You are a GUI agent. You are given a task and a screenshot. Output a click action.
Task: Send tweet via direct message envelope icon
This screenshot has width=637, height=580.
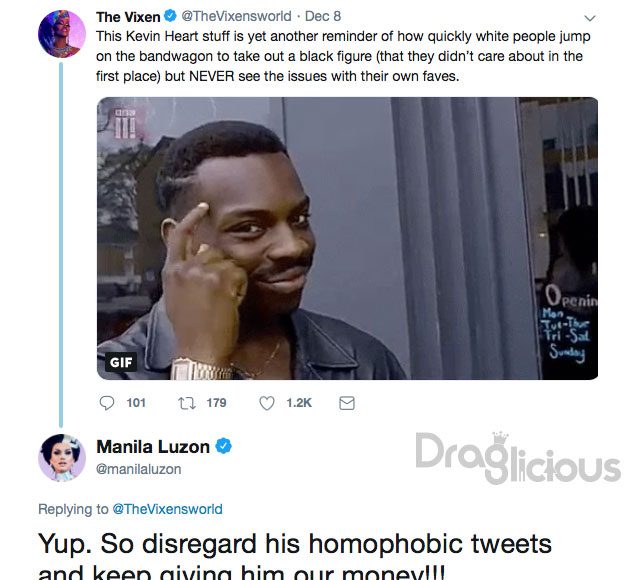click(347, 403)
